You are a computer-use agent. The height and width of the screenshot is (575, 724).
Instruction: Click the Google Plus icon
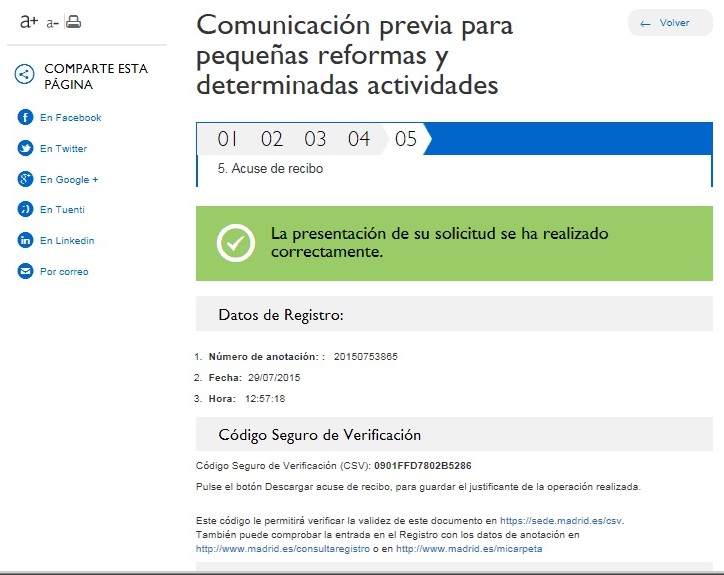(x=26, y=180)
